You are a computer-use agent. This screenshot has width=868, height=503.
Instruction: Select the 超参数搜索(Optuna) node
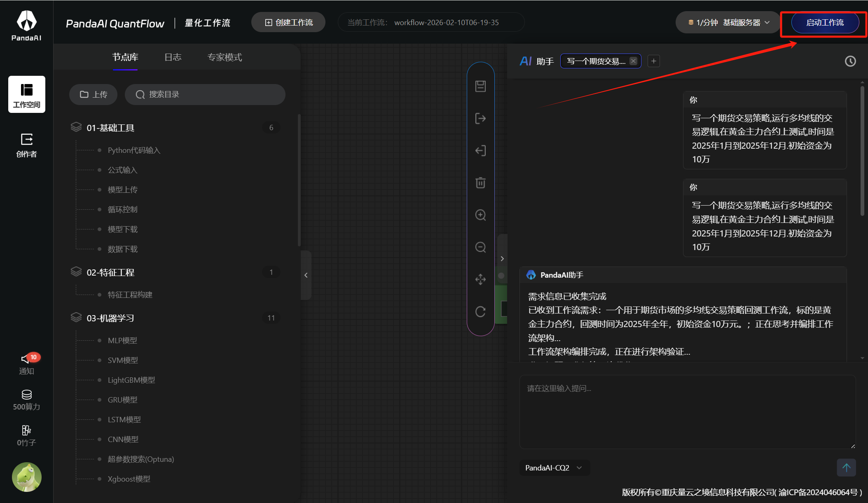(x=141, y=459)
